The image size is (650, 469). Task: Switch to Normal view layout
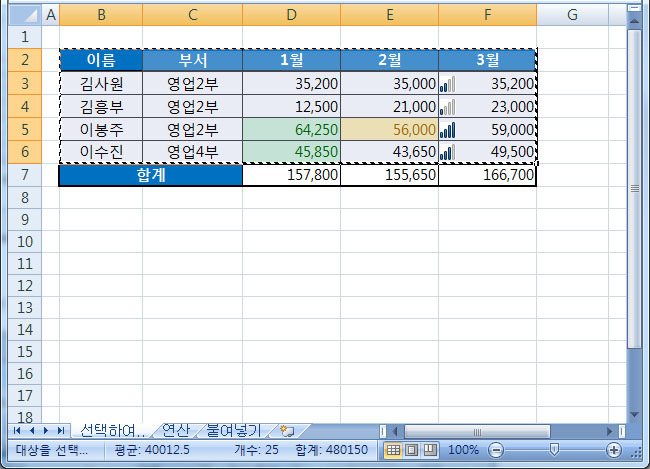click(x=393, y=450)
